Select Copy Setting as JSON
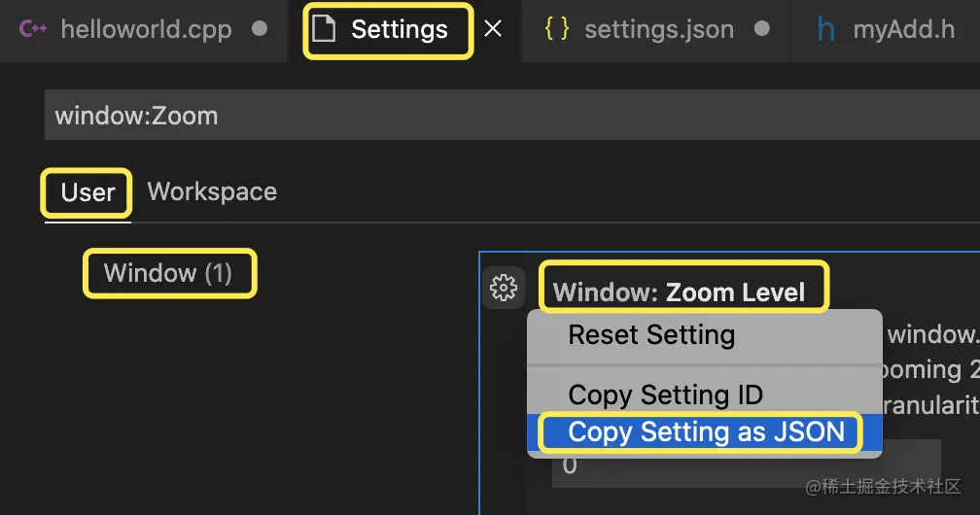Viewport: 980px width, 515px height. [706, 432]
